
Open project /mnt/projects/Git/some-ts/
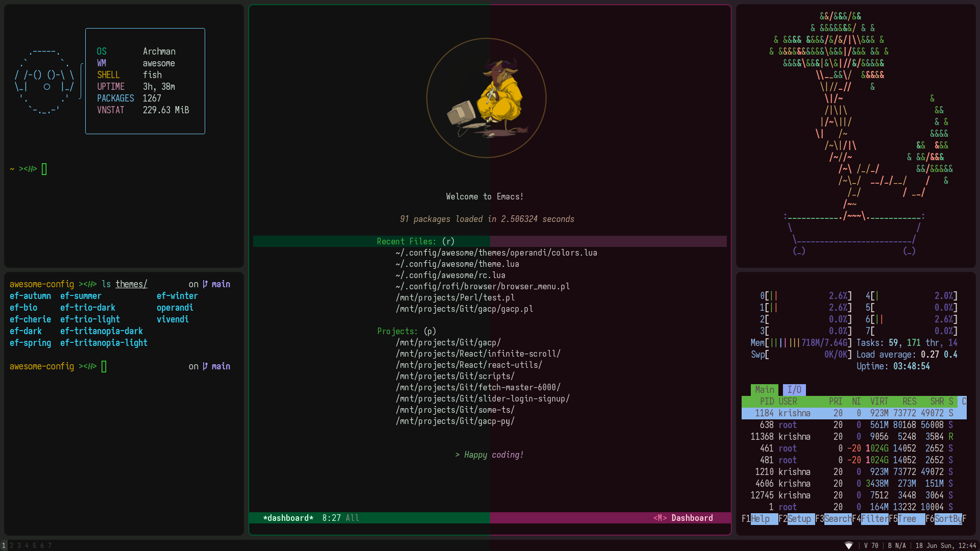coord(455,410)
